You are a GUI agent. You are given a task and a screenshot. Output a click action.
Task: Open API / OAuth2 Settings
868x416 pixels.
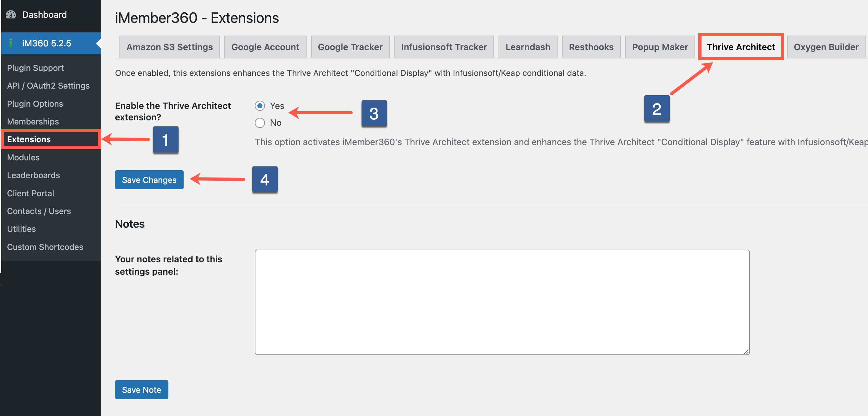(48, 85)
